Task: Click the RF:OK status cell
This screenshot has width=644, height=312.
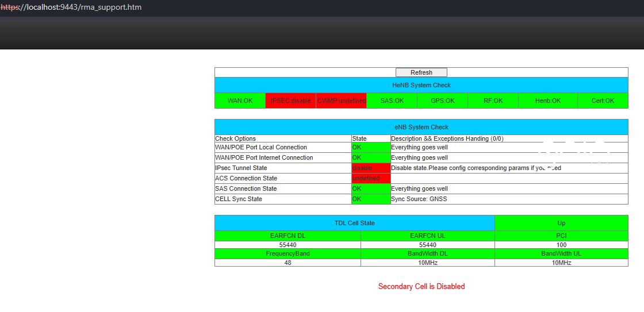Action: (x=493, y=101)
